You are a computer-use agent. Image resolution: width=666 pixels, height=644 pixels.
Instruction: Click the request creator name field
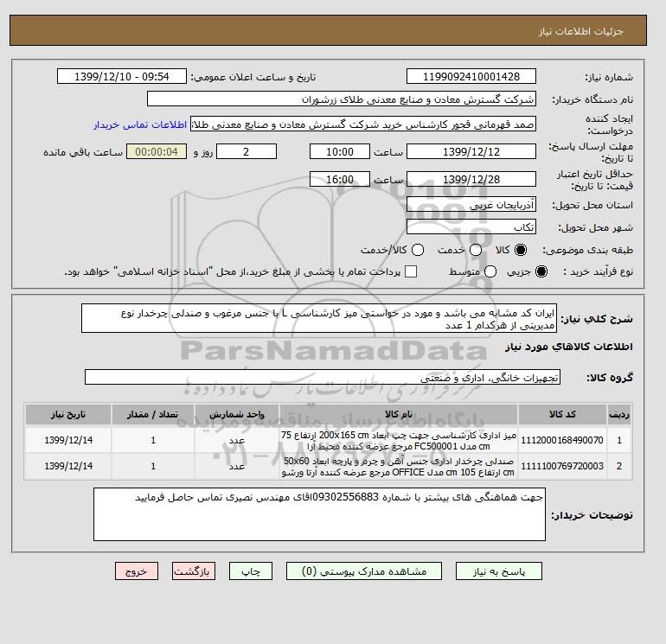point(363,124)
